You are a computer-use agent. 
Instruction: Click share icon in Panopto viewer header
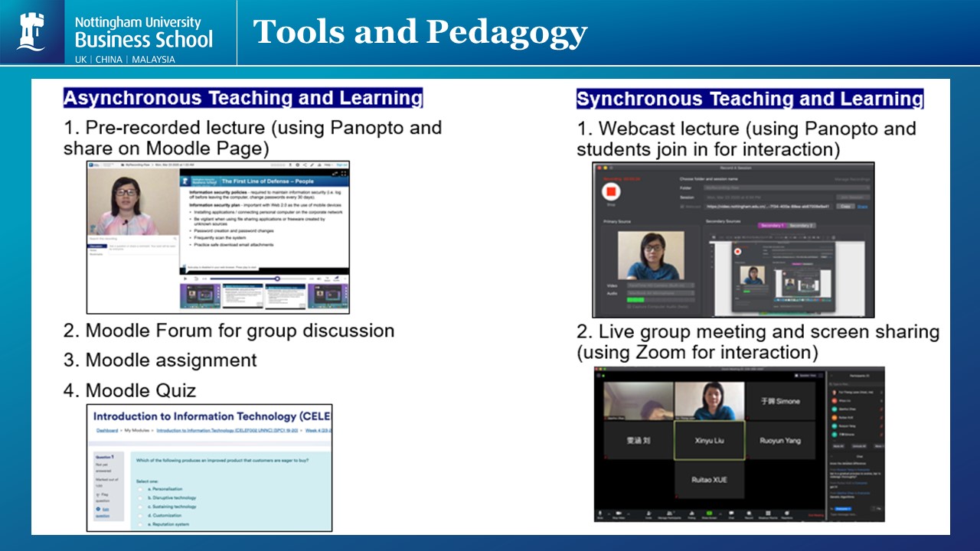tap(305, 165)
